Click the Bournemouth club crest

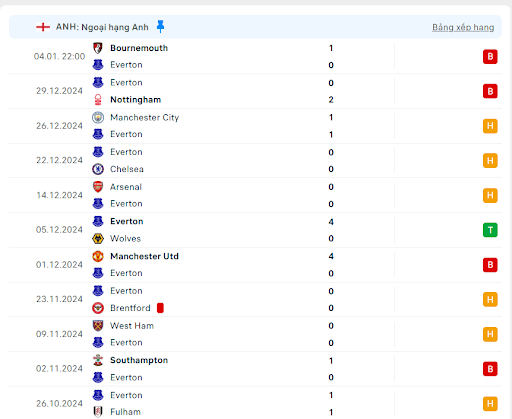click(98, 48)
